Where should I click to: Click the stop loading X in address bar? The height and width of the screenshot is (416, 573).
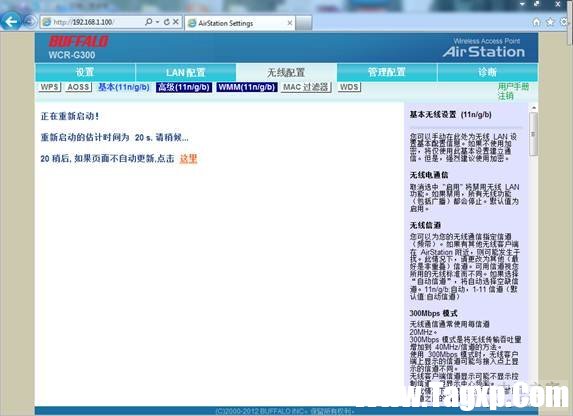(176, 22)
